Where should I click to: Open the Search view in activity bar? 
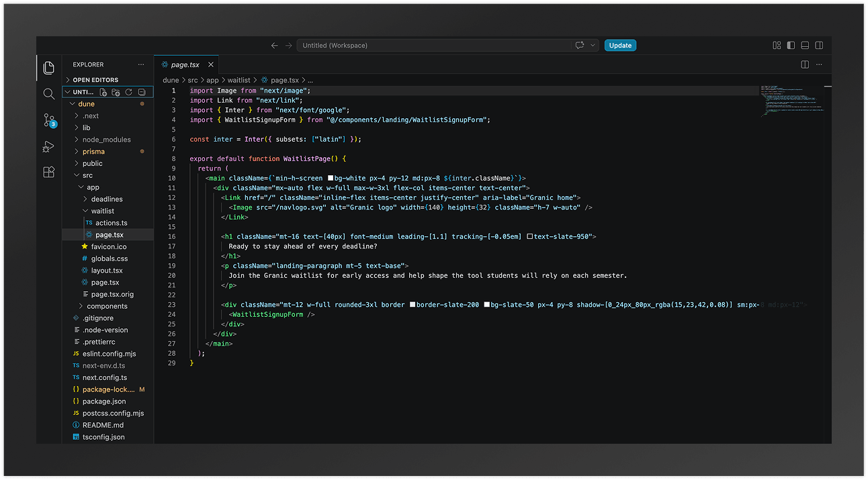pyautogui.click(x=48, y=94)
